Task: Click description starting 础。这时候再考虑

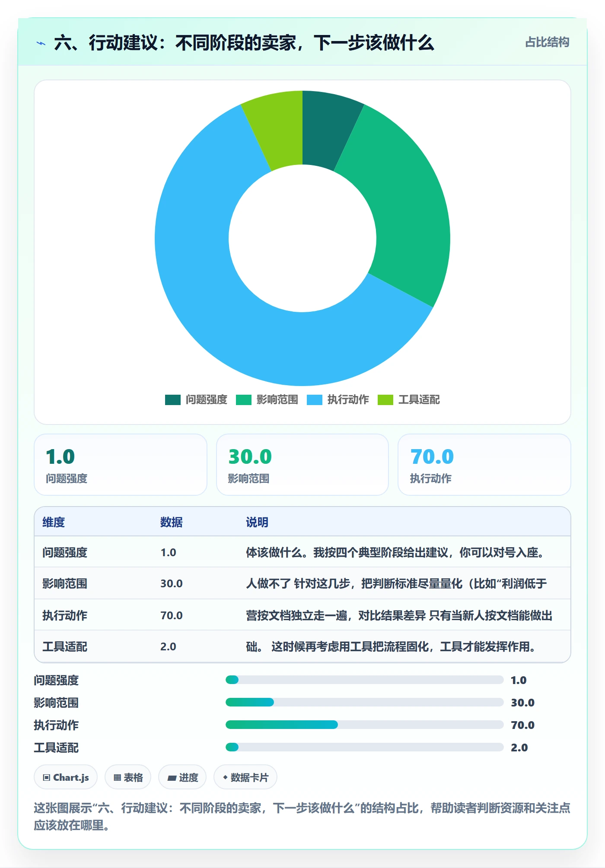Action: tap(392, 646)
